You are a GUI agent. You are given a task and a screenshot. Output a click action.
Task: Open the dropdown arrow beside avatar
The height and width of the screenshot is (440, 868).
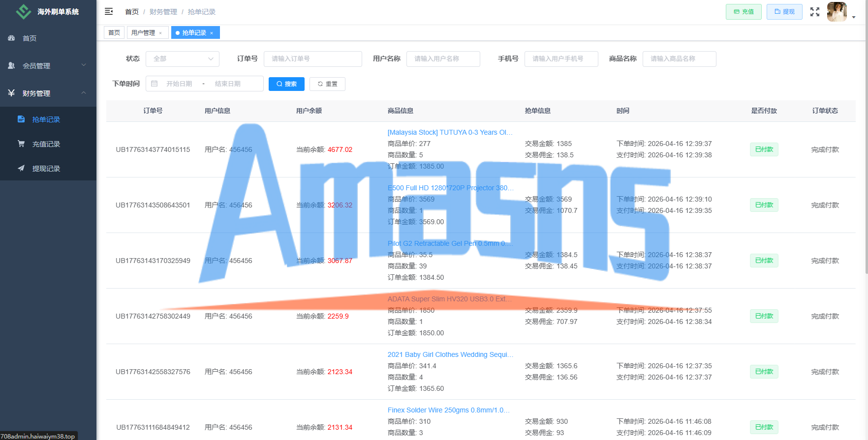point(854,17)
